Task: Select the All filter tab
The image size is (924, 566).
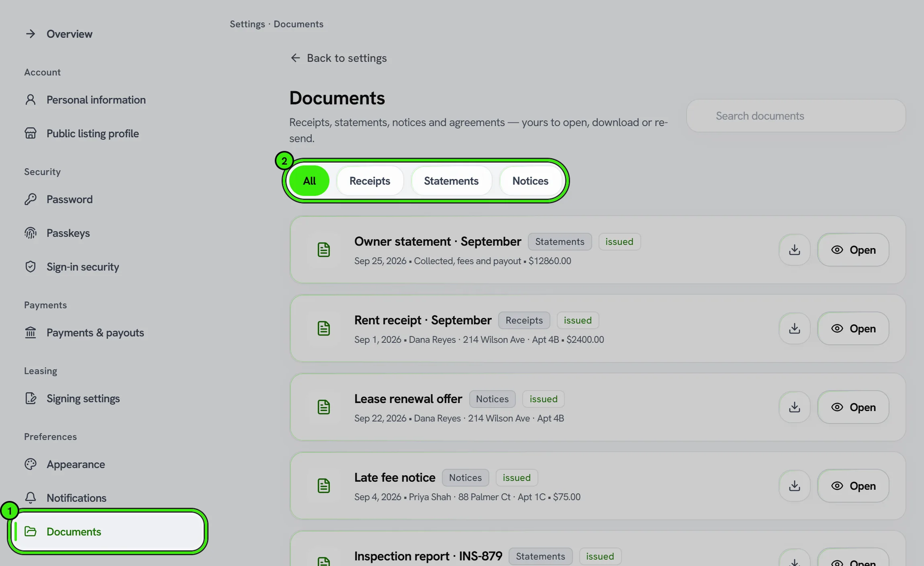Action: point(309,181)
